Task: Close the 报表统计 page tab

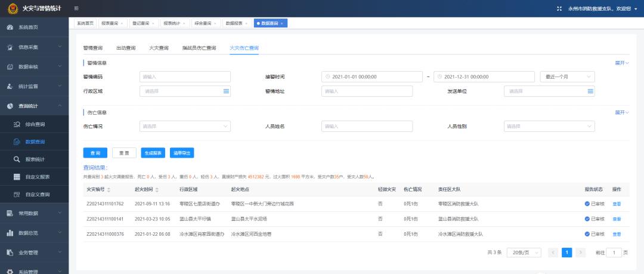Action: 184,23
